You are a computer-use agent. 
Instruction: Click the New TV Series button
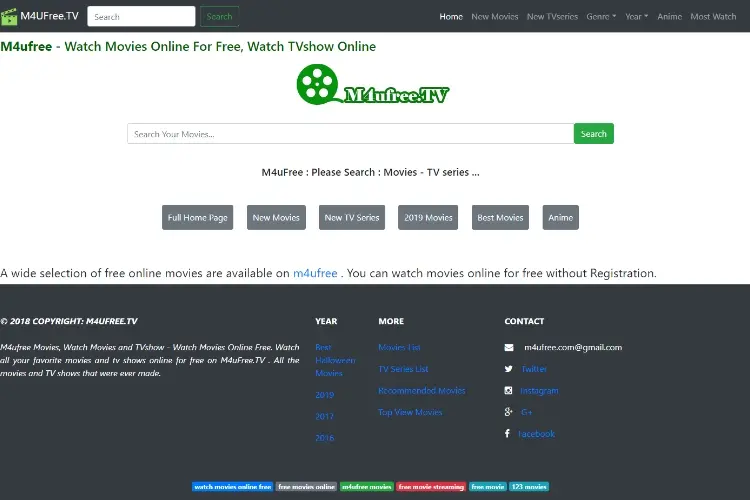click(352, 217)
